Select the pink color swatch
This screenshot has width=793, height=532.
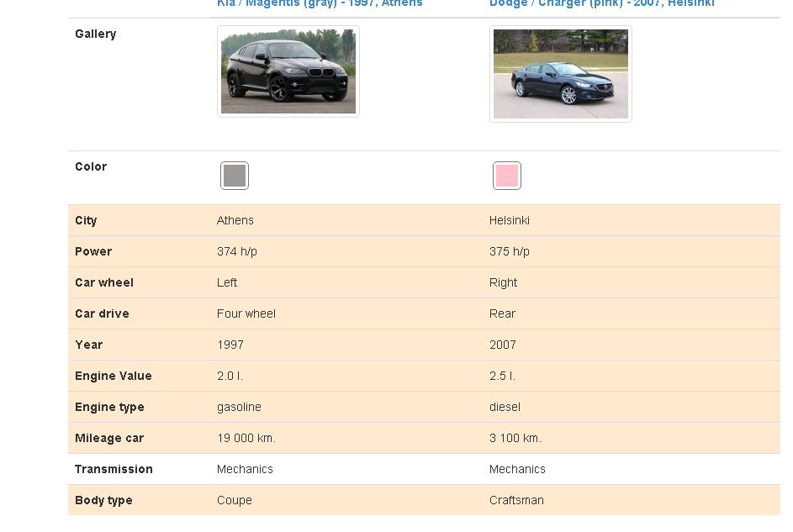(507, 176)
